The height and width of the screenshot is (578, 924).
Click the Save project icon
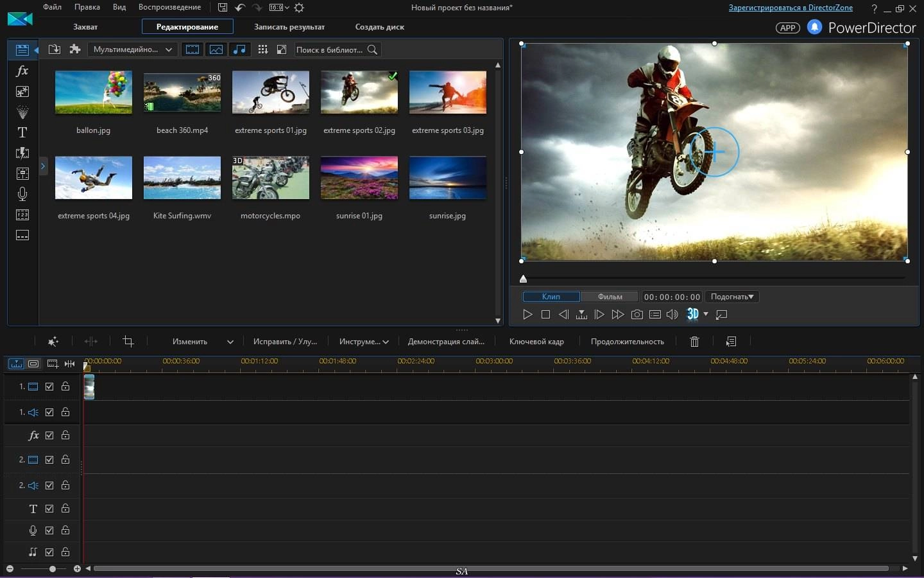(x=222, y=8)
